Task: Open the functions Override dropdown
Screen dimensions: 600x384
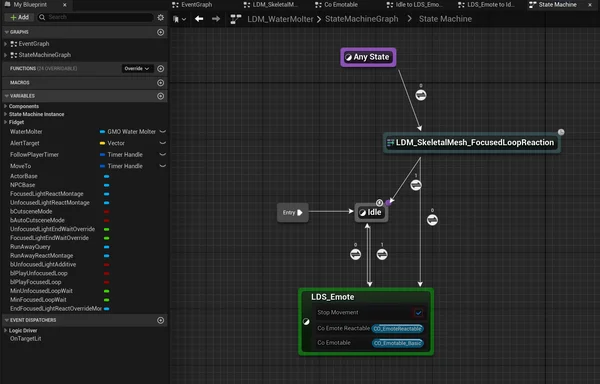Action: [137, 69]
